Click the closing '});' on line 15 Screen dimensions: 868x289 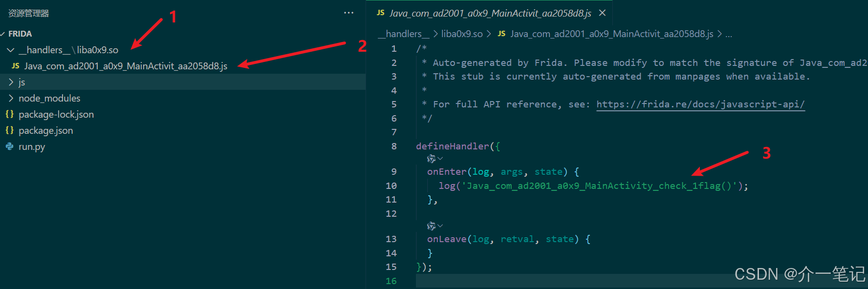point(424,267)
